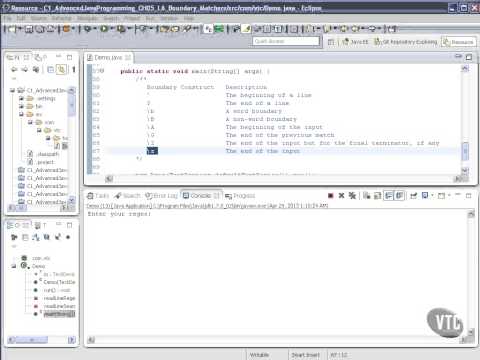Click the 'A word boundary' comment line
This screenshot has width=480, height=360.
254,111
